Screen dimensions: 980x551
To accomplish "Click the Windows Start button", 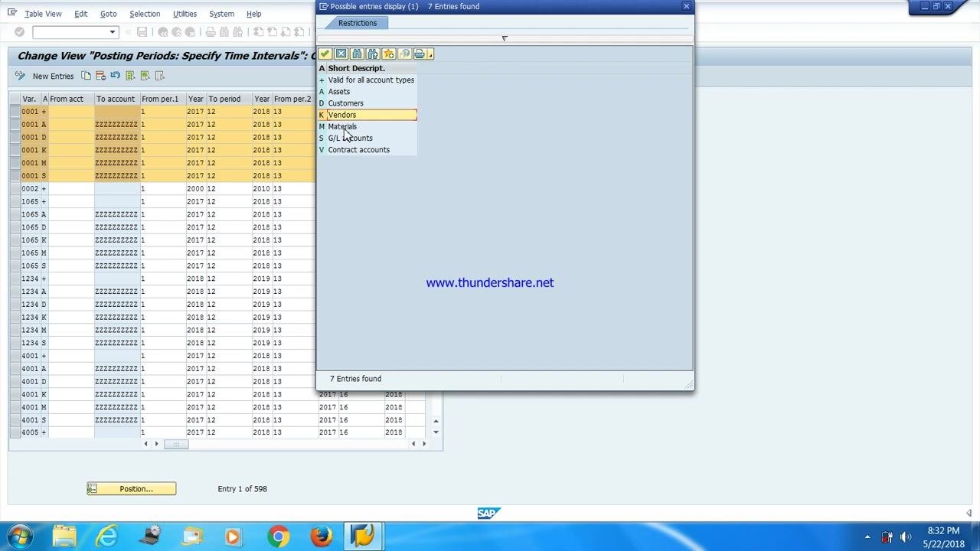I will click(20, 536).
